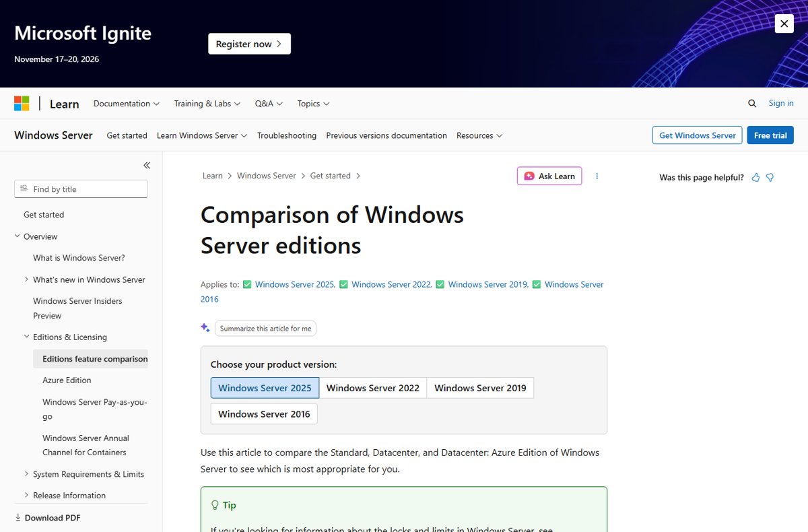Collapse the Overview tree node
The width and height of the screenshot is (808, 532).
tap(18, 236)
